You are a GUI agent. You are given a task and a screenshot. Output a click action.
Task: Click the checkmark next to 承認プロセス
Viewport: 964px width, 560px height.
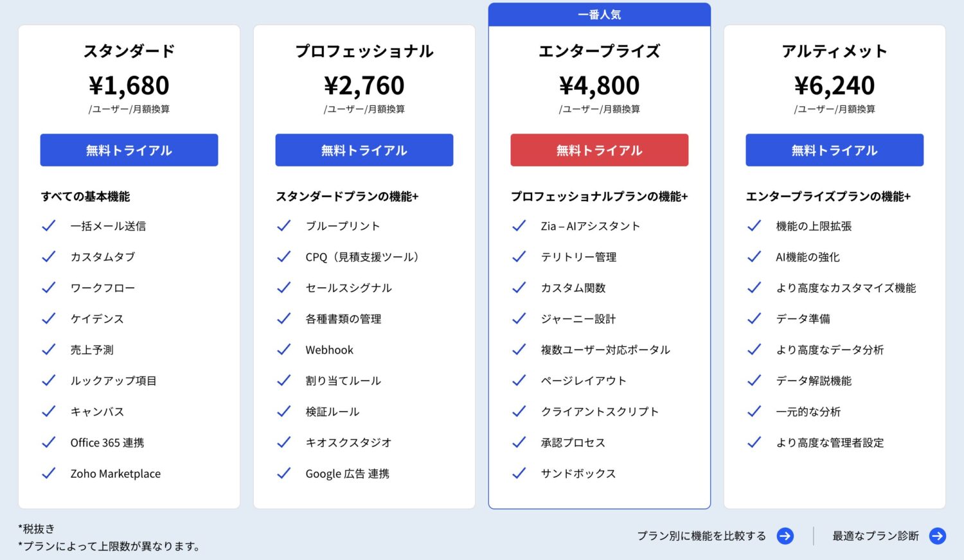click(519, 442)
